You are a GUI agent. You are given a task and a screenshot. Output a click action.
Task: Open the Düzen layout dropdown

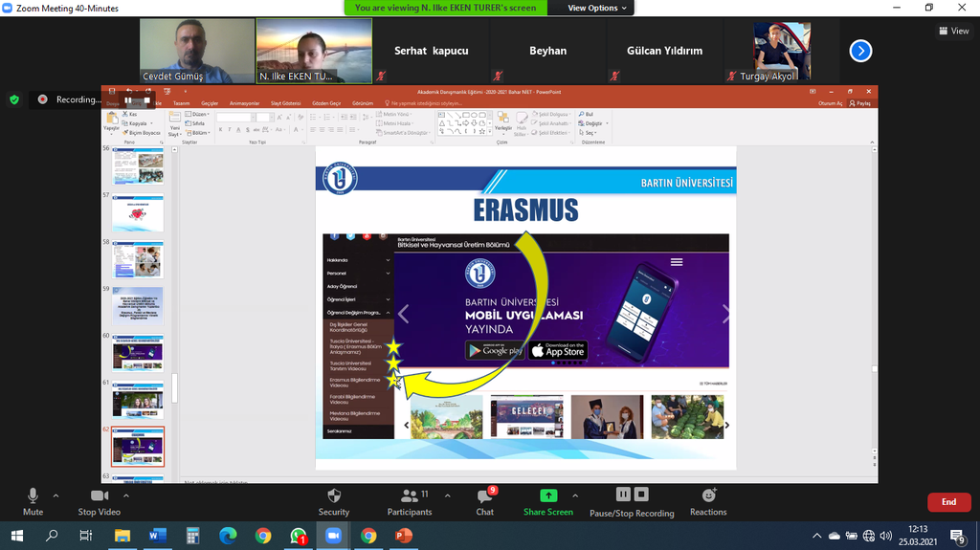coord(199,115)
